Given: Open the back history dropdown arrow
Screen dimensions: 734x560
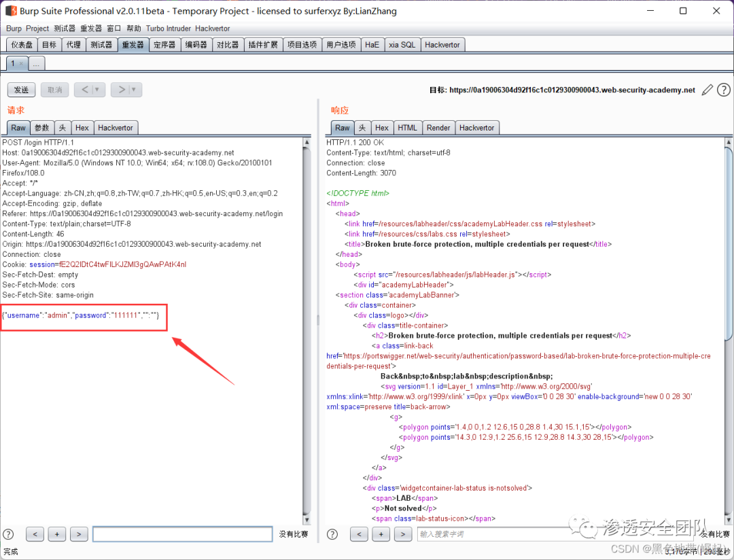Looking at the screenshot, I should pyautogui.click(x=97, y=90).
